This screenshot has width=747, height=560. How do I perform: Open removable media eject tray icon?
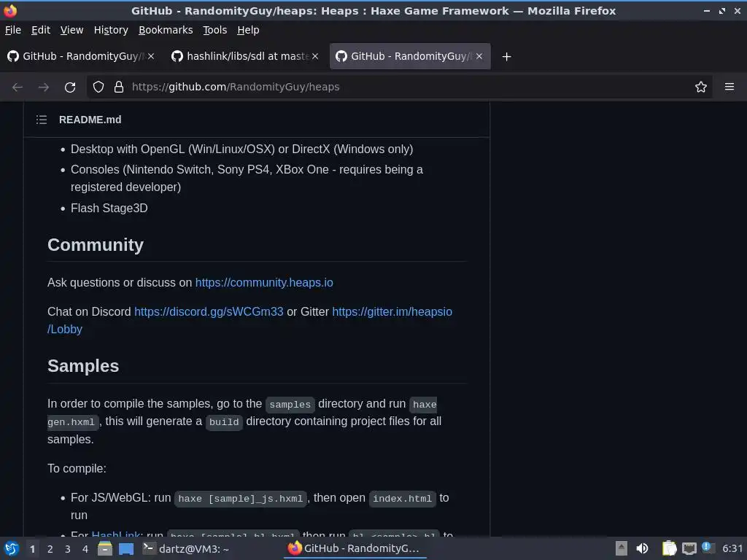(622, 548)
